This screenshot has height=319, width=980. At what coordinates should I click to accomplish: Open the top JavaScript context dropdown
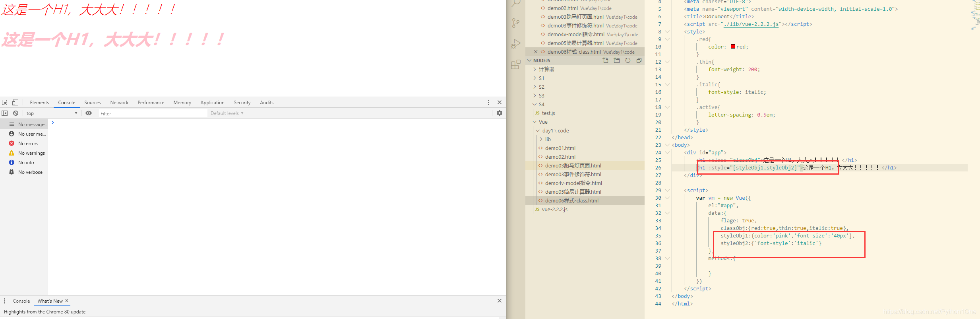[x=52, y=113]
